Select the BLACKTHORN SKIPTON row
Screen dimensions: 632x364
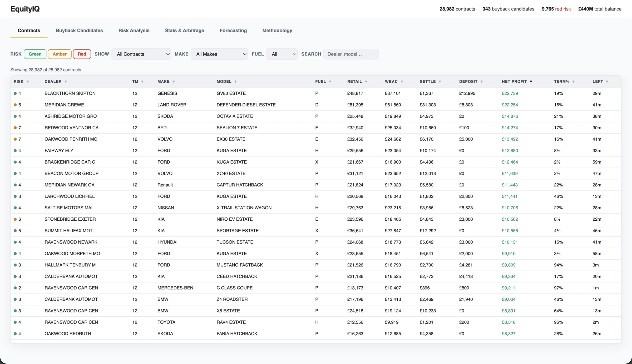click(x=316, y=93)
